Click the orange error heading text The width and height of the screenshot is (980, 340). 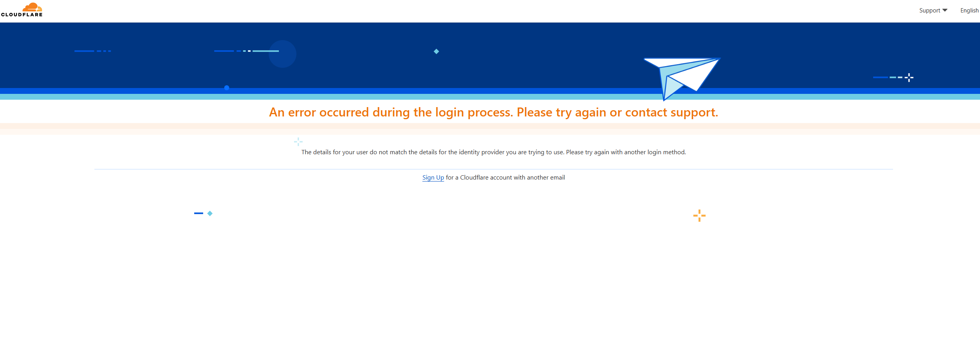click(x=493, y=113)
